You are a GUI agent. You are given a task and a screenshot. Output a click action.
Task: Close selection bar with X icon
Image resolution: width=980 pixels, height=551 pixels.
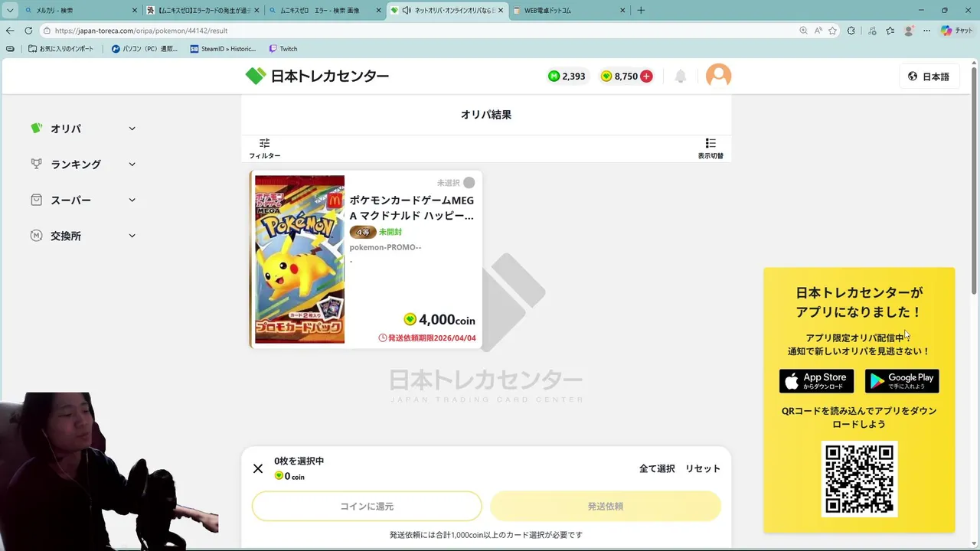258,468
